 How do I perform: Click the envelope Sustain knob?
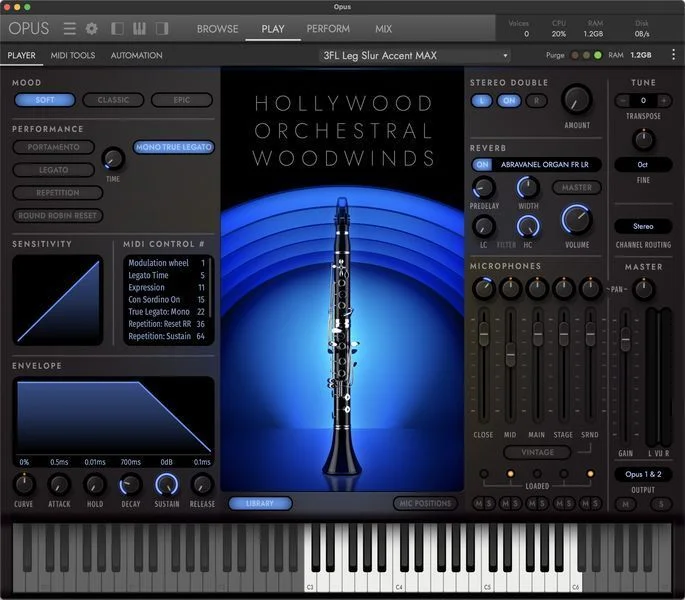(166, 485)
